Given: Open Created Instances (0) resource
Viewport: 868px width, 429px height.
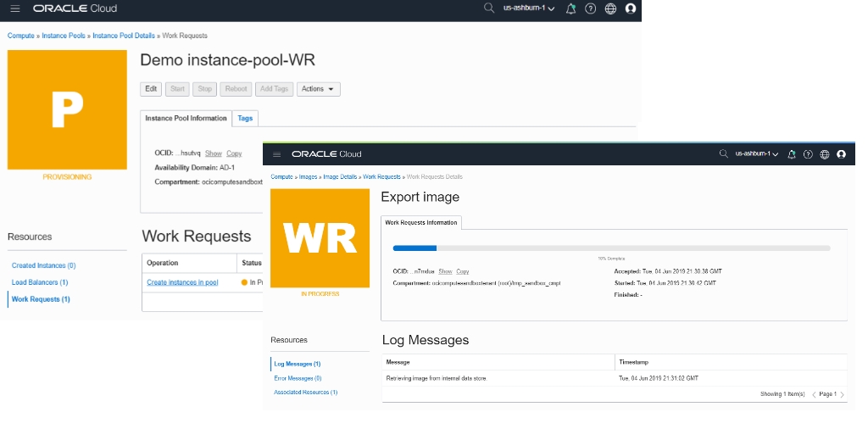Looking at the screenshot, I should pos(44,265).
